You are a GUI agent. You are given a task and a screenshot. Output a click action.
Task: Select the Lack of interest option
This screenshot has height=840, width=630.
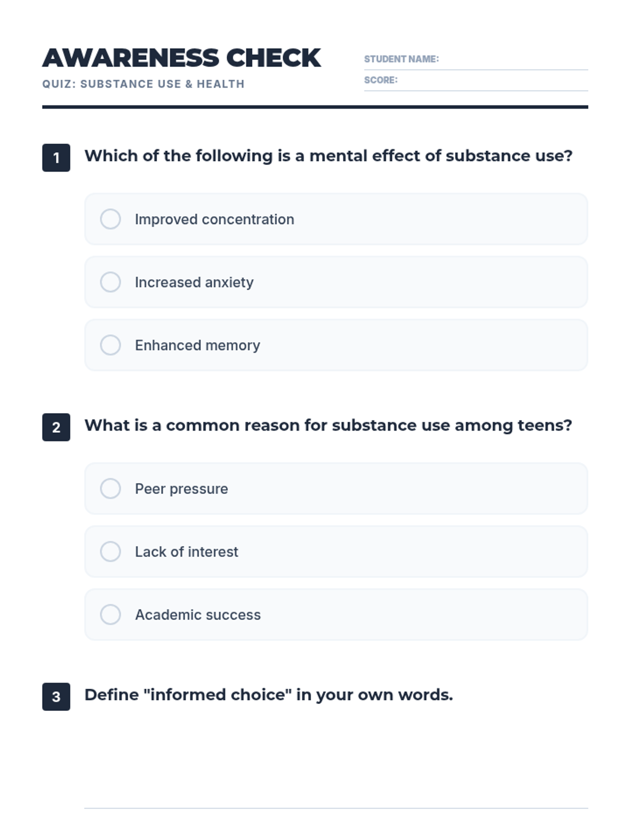[110, 551]
